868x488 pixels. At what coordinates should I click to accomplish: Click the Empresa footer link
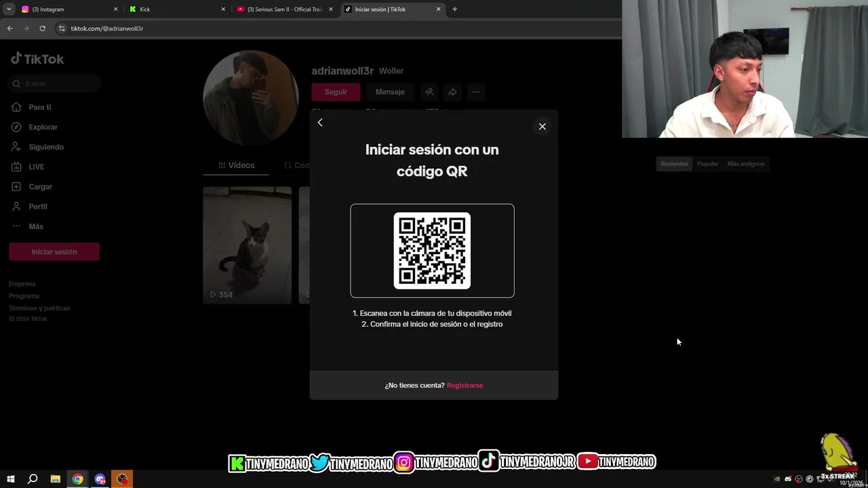pos(22,284)
